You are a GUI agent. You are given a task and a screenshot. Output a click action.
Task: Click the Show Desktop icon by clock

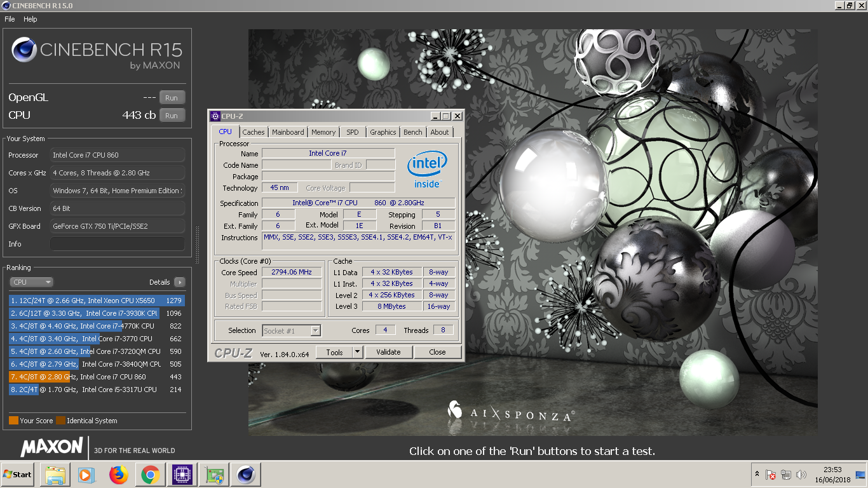point(860,475)
